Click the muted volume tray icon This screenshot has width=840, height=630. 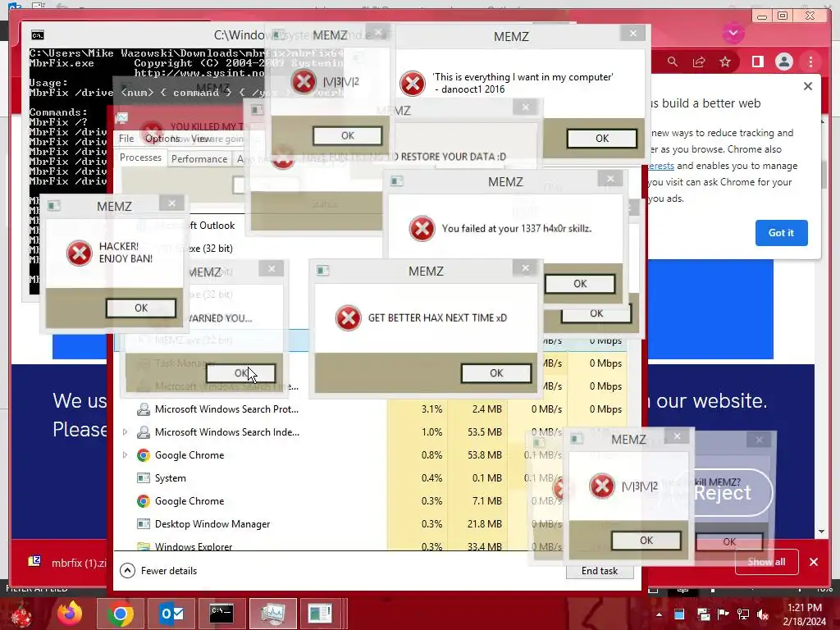(x=763, y=614)
